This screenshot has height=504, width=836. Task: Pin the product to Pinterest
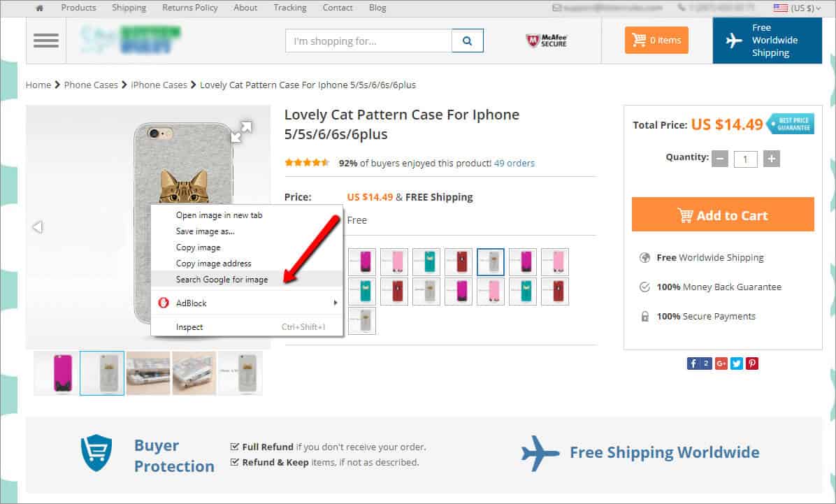pos(751,363)
